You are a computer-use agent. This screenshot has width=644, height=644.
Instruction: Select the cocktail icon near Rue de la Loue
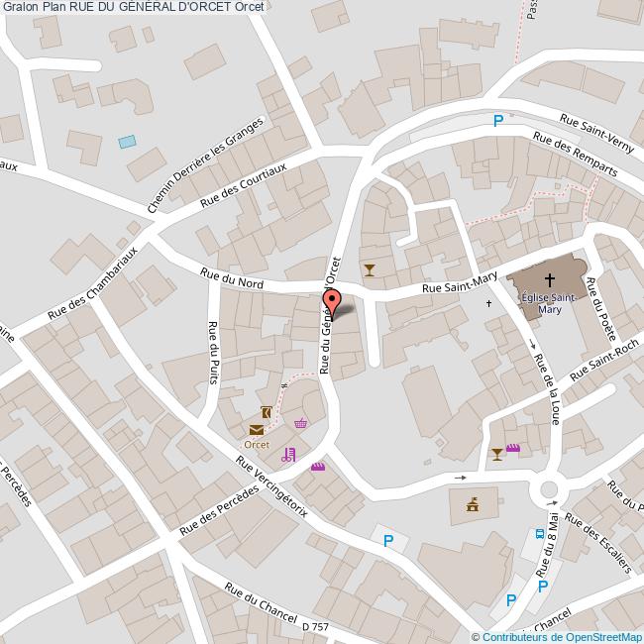pos(497,454)
